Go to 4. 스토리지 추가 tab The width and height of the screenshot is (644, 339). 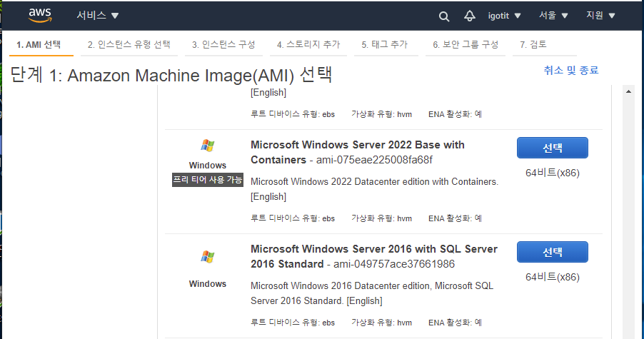point(308,44)
